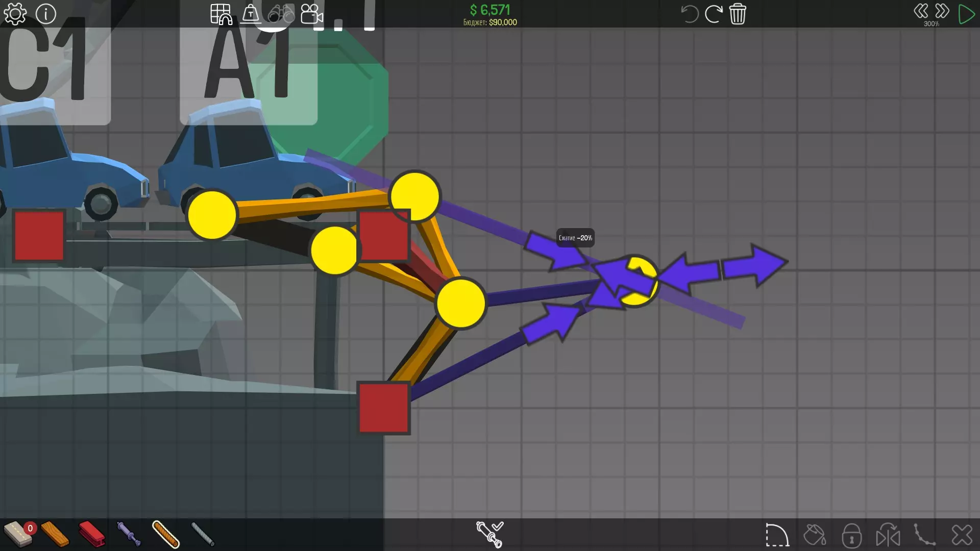Undo the last bridge edit
Image resolution: width=980 pixels, height=551 pixels.
click(689, 14)
